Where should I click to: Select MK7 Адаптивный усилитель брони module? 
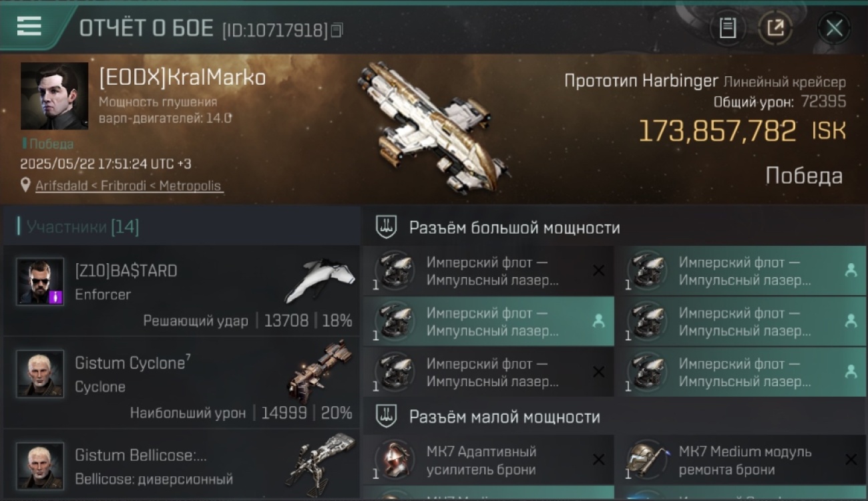(489, 460)
